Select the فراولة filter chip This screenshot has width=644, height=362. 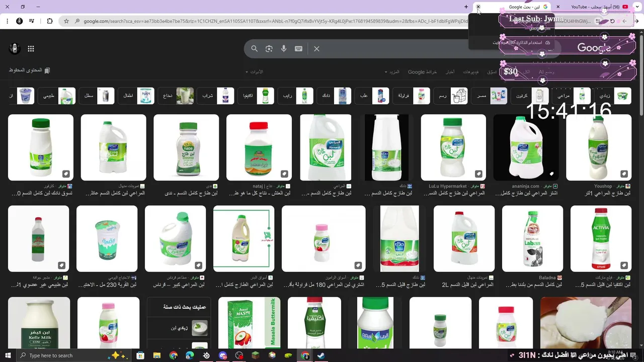point(412,96)
